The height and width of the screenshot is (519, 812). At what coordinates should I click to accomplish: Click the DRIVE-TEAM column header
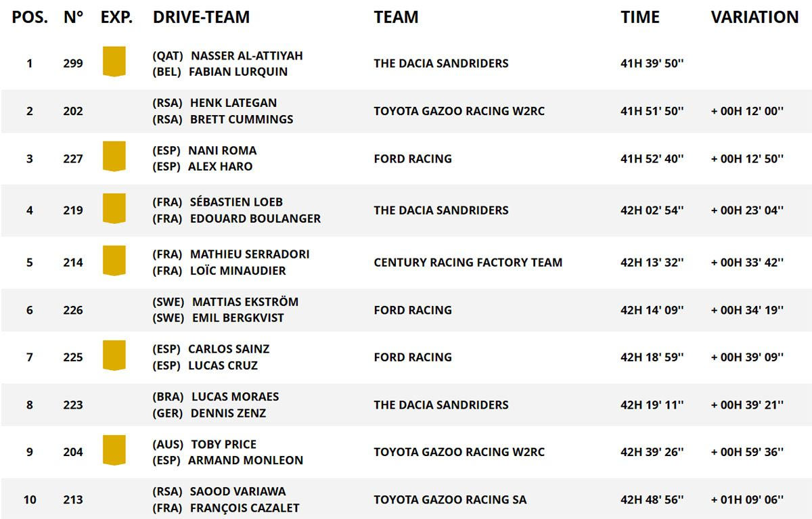click(x=201, y=18)
